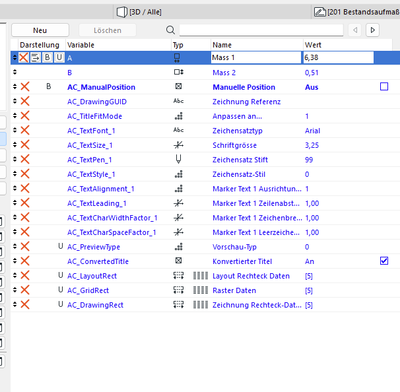The height and width of the screenshot is (392, 400).
Task: Click reorder handle of row A
Action: click(x=15, y=58)
